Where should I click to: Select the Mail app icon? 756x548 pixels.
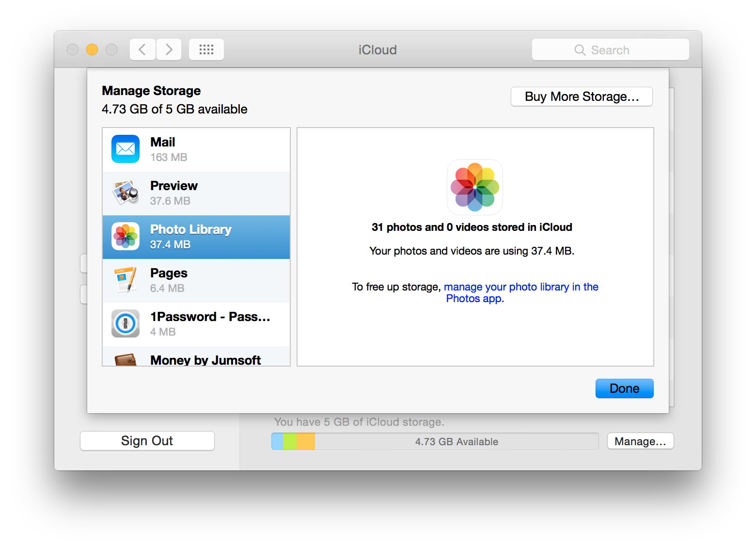click(x=125, y=149)
